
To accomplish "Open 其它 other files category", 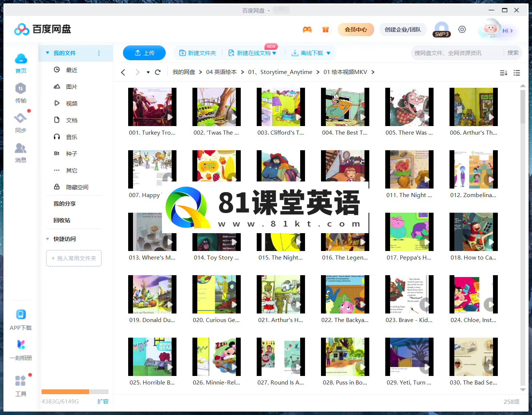I will 72,170.
